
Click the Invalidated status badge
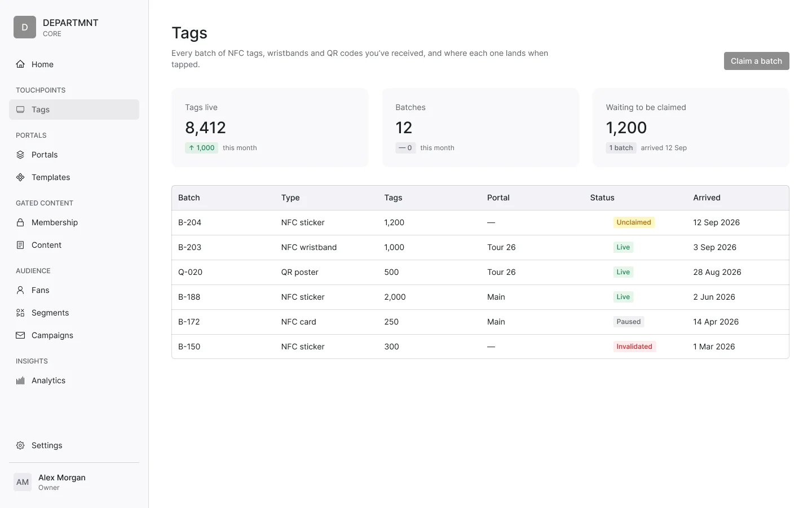click(x=634, y=347)
